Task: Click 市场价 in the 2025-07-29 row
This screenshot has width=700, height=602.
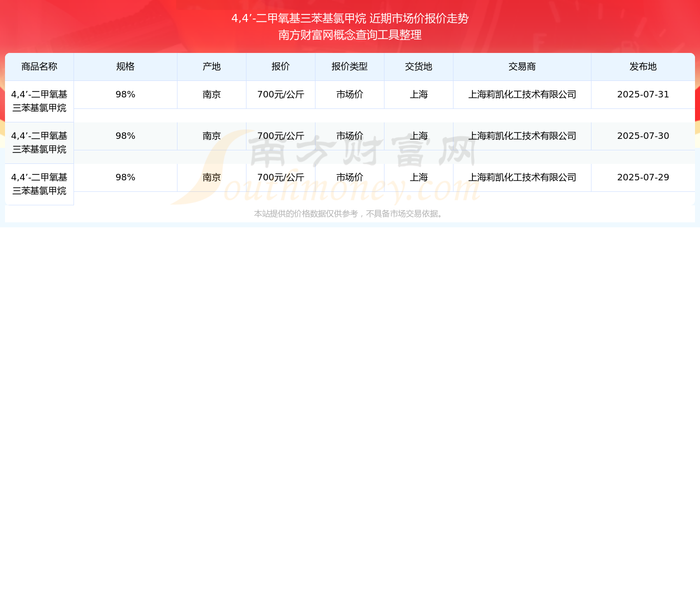Action: [x=349, y=177]
